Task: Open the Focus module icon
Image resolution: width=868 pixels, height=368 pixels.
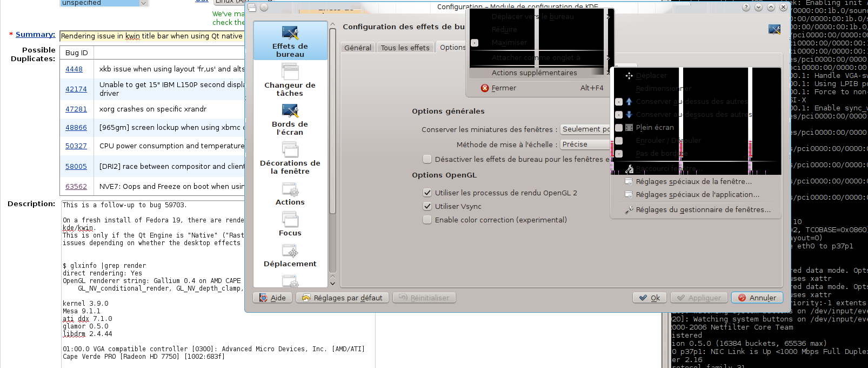Action: (x=290, y=220)
